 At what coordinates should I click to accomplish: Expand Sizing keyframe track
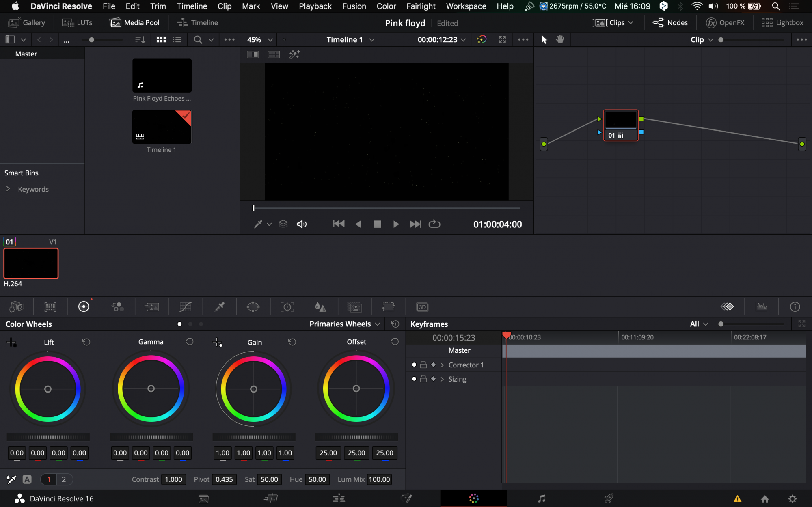pyautogui.click(x=442, y=379)
